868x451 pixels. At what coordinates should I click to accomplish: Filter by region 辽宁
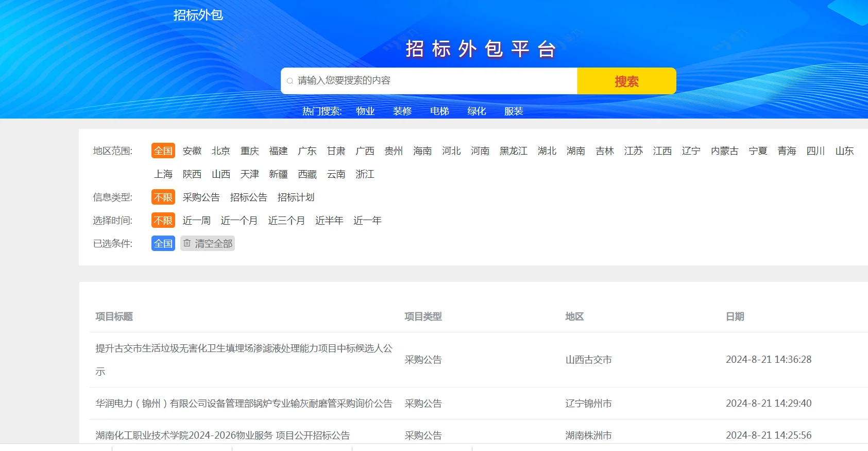coord(691,151)
